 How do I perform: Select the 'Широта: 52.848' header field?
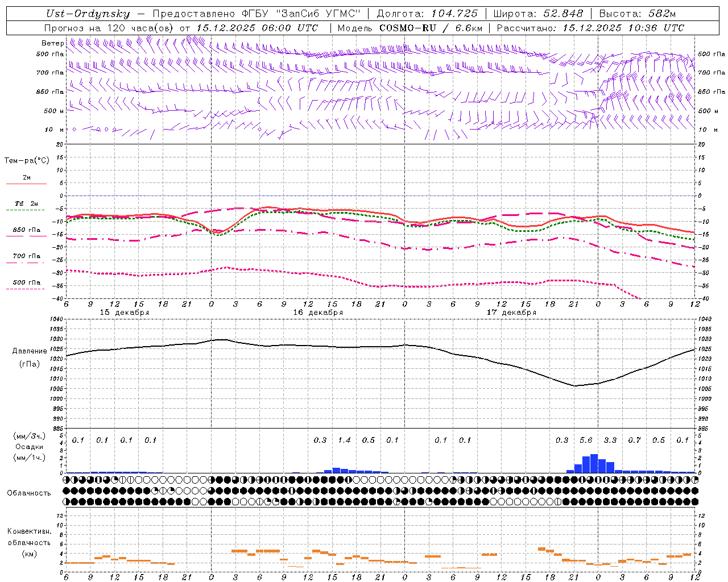tap(538, 14)
